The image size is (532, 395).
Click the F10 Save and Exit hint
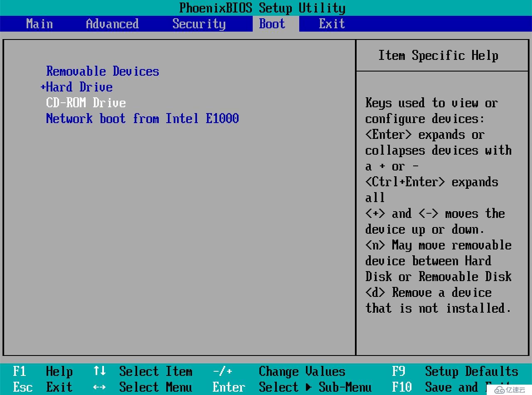[452, 387]
